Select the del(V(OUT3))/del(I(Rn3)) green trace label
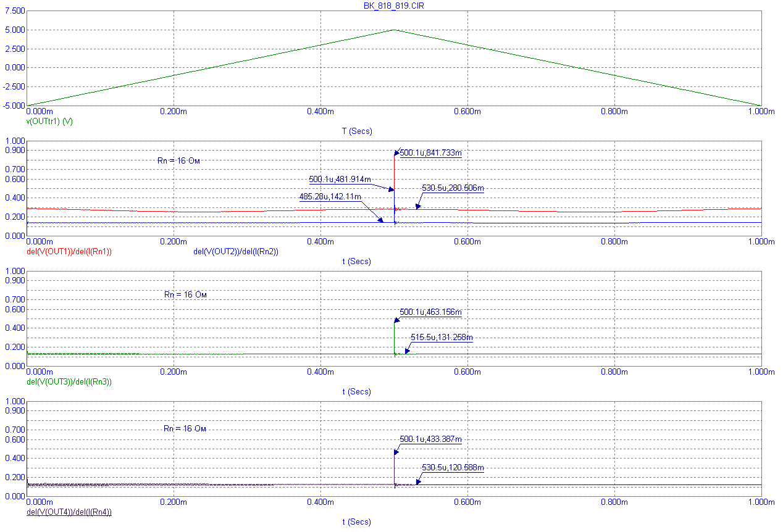The image size is (783, 532). coord(69,381)
